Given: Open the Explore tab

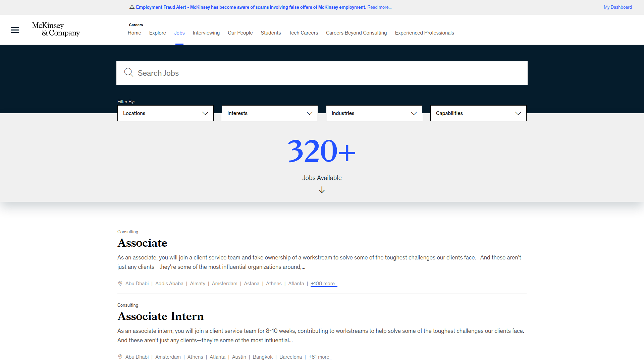Looking at the screenshot, I should (x=158, y=33).
